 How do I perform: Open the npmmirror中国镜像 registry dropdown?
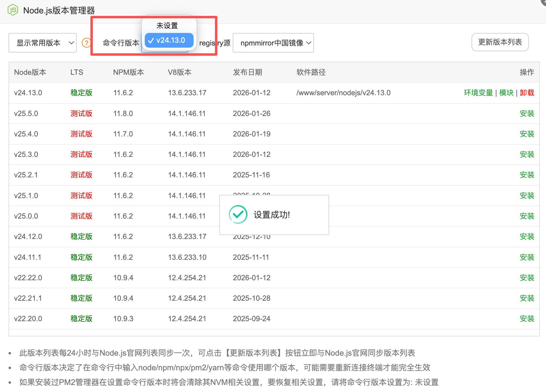pos(273,43)
